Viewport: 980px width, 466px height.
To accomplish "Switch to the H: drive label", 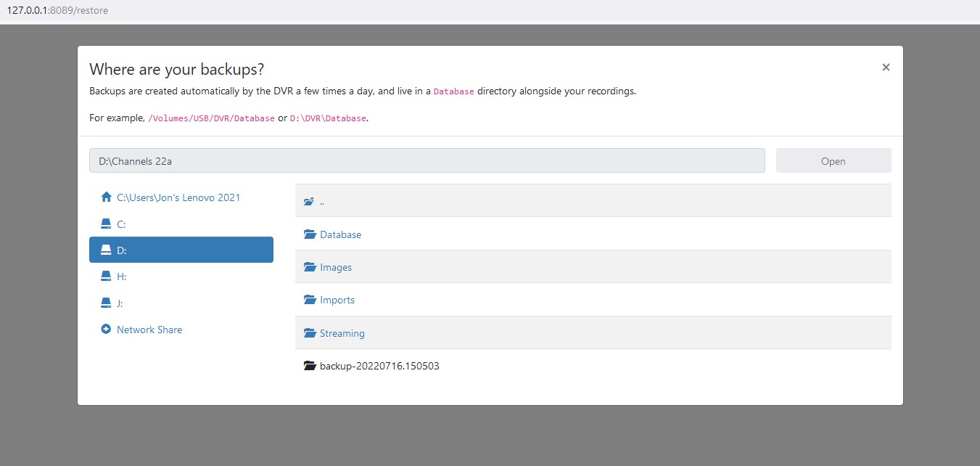I will click(x=121, y=277).
